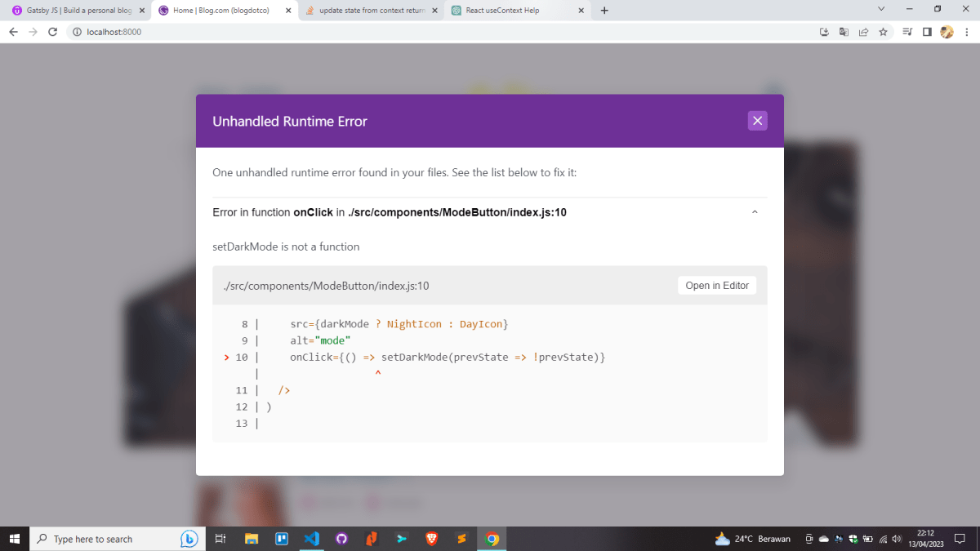Image resolution: width=980 pixels, height=551 pixels.
Task: Open GitHub Desktop from the taskbar
Action: coord(341,539)
